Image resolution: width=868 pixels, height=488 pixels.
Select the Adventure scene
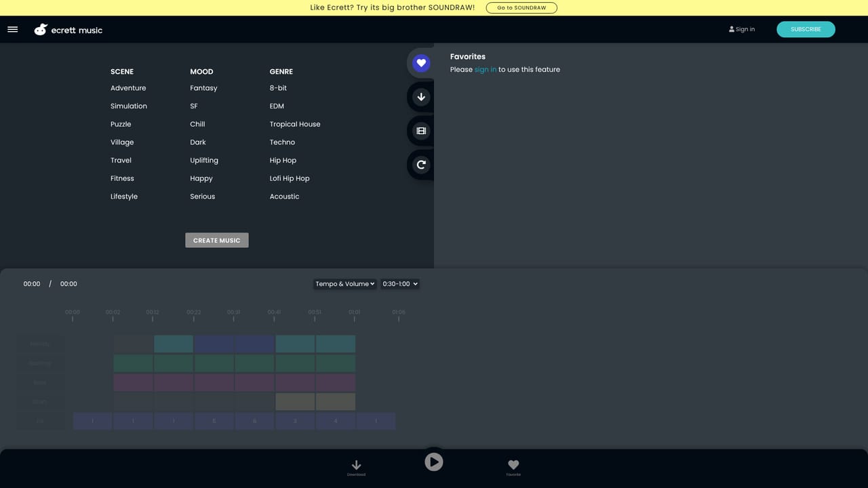click(x=128, y=88)
